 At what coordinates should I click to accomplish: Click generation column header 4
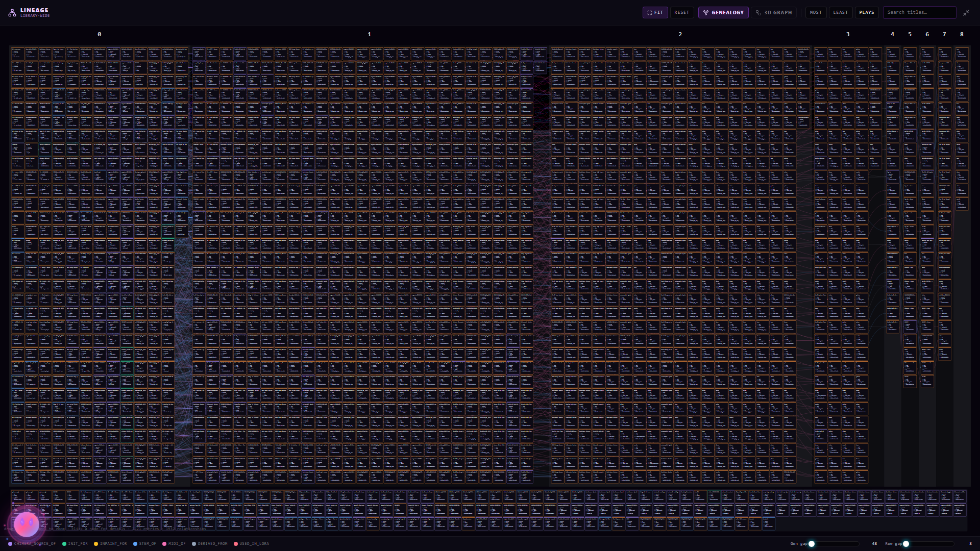coord(893,34)
